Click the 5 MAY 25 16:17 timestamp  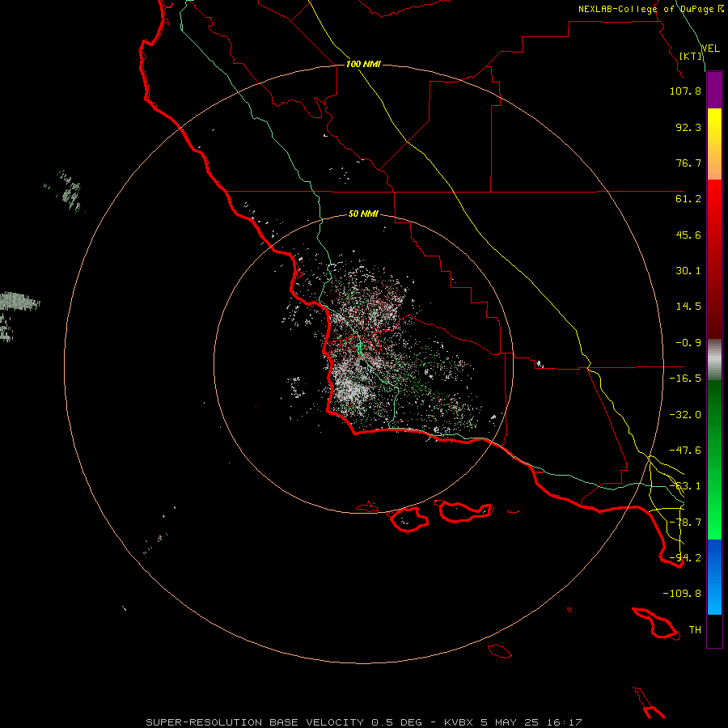[531, 722]
